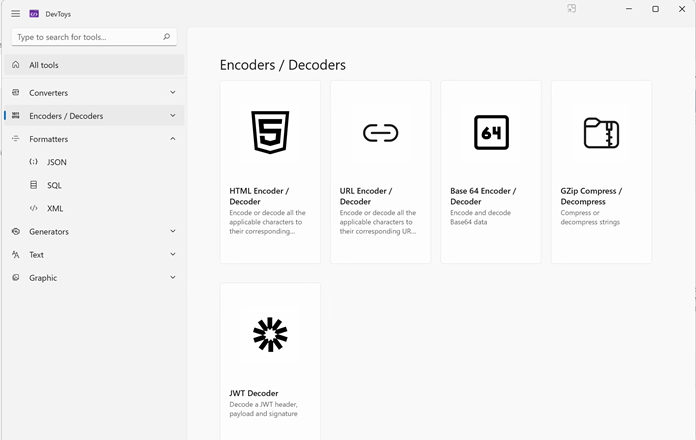Open the GZip Compress / Decompress title

point(591,196)
